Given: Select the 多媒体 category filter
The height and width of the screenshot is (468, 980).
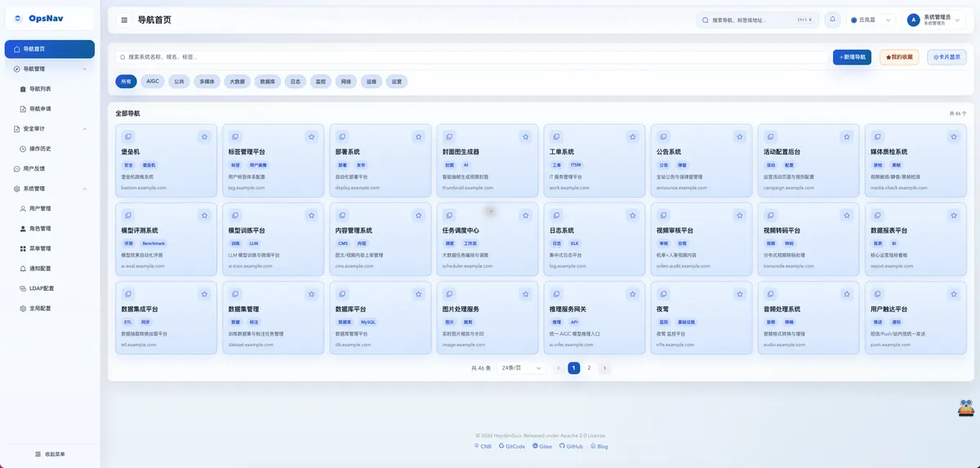Looking at the screenshot, I should pyautogui.click(x=207, y=82).
